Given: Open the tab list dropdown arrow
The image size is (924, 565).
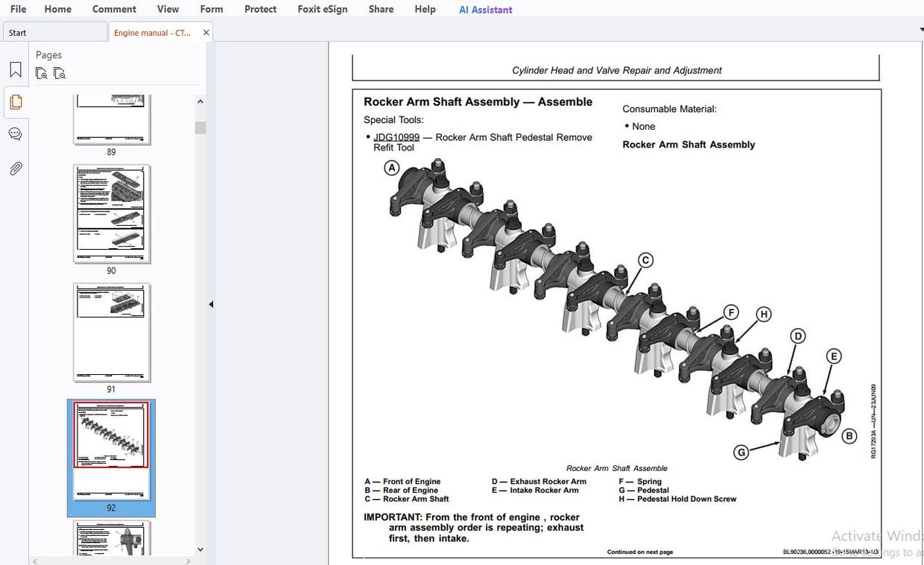Looking at the screenshot, I should [921, 30].
